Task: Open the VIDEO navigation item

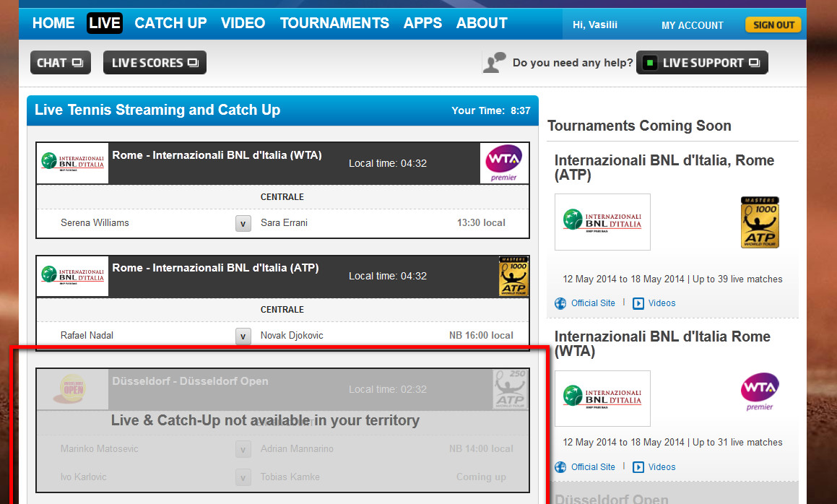Action: 243,23
